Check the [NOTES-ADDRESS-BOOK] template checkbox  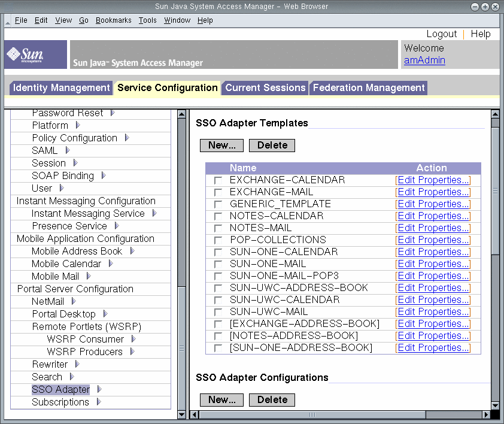218,336
